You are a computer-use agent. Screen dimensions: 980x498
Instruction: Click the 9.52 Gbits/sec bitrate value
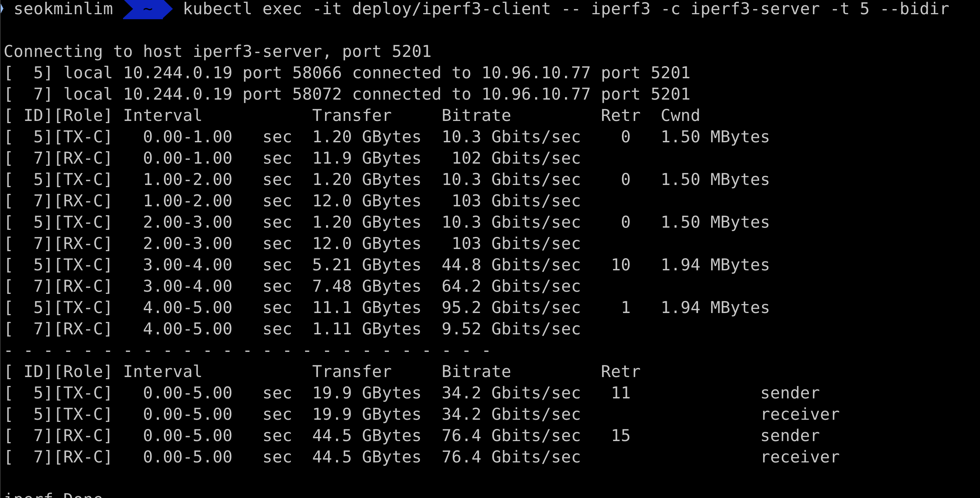[x=511, y=329]
